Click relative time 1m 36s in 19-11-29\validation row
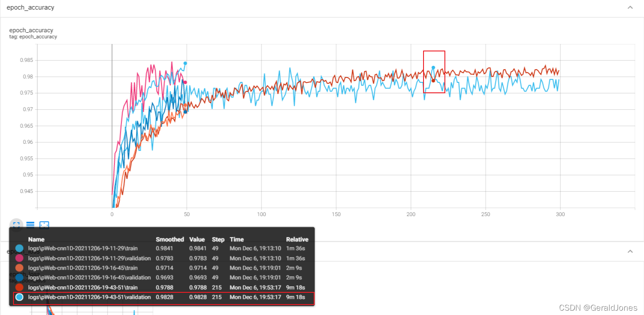 [x=295, y=258]
